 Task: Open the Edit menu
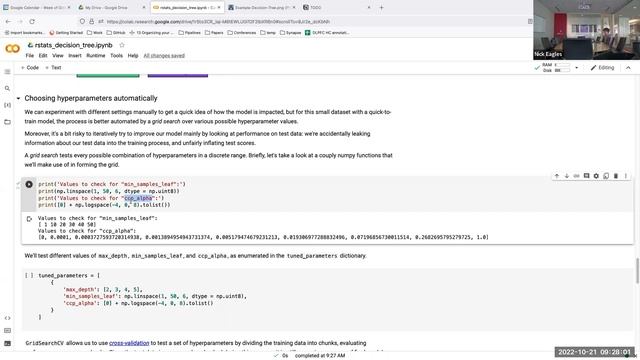click(x=43, y=56)
